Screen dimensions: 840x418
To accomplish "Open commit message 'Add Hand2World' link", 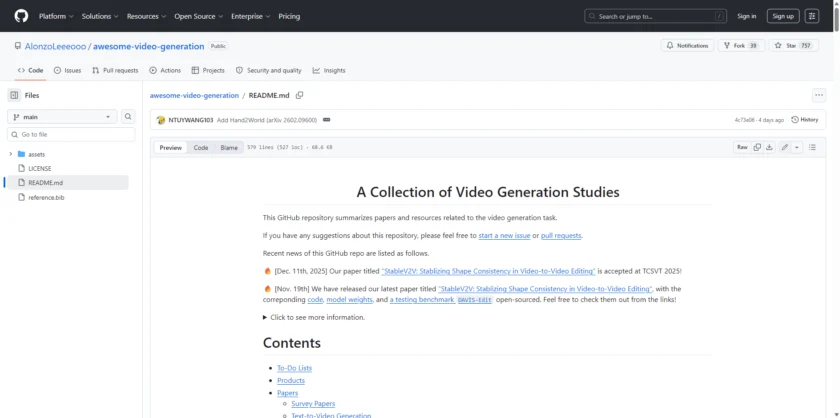I will pyautogui.click(x=266, y=120).
